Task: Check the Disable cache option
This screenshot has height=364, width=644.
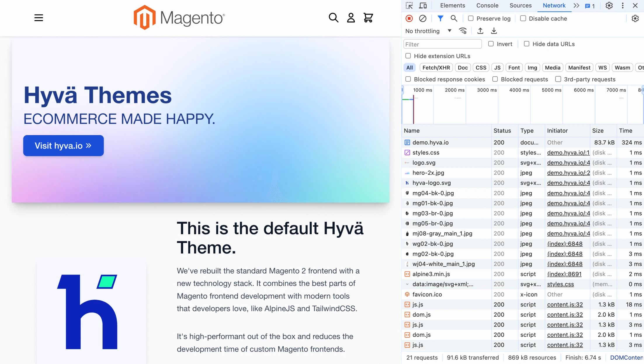Action: (x=523, y=18)
